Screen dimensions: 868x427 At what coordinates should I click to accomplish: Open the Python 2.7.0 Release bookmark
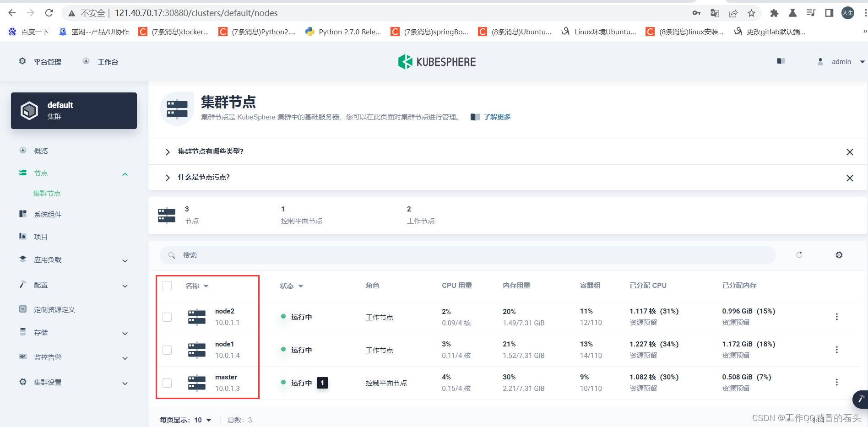pos(343,32)
